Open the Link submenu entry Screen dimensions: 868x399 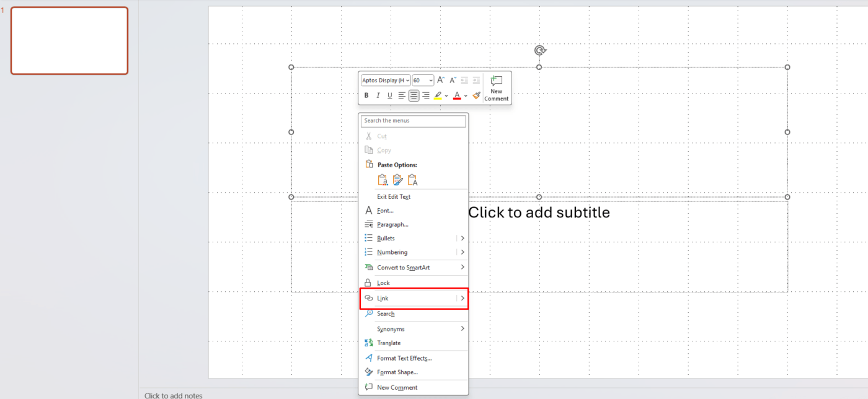click(414, 298)
